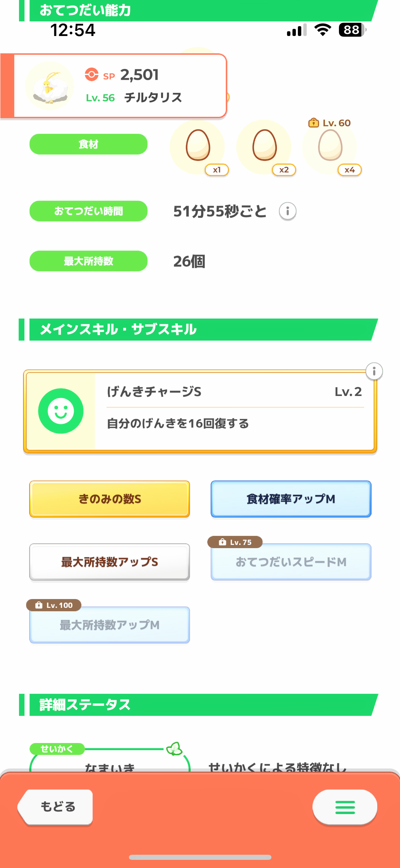This screenshot has height=868, width=400.
Task: Tap the 最大所持数 green label
Action: pyautogui.click(x=89, y=261)
